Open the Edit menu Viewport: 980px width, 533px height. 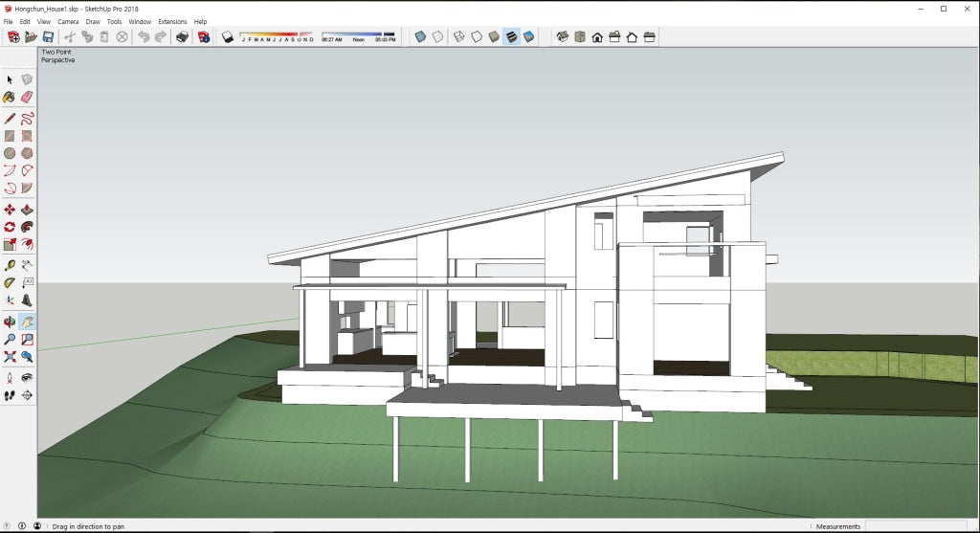coord(25,21)
